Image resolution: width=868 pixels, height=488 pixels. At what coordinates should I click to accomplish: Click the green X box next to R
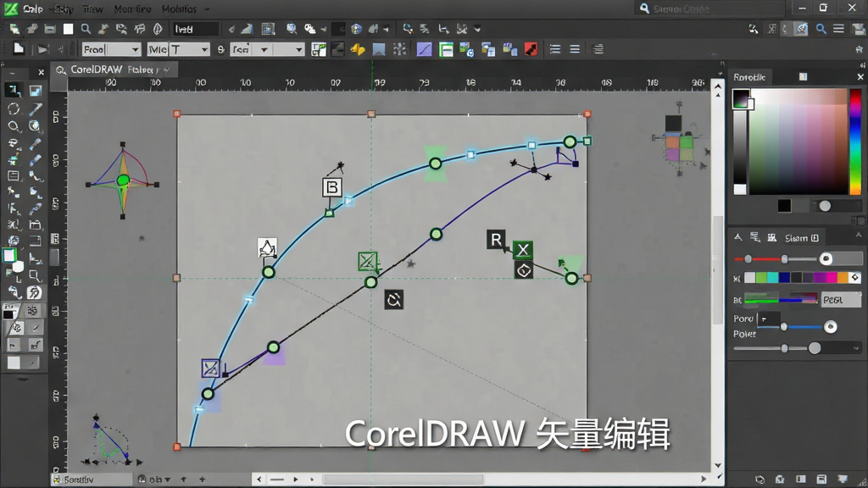point(522,250)
